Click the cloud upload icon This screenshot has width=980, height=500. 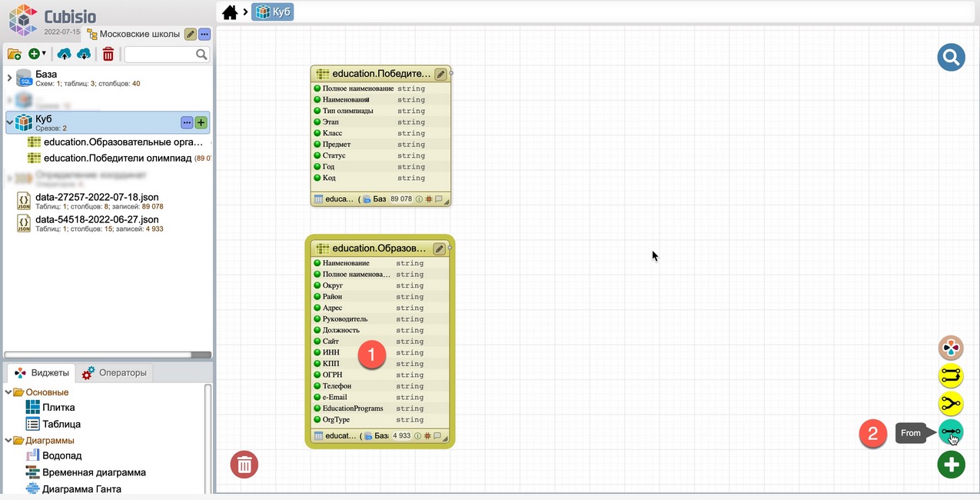65,54
